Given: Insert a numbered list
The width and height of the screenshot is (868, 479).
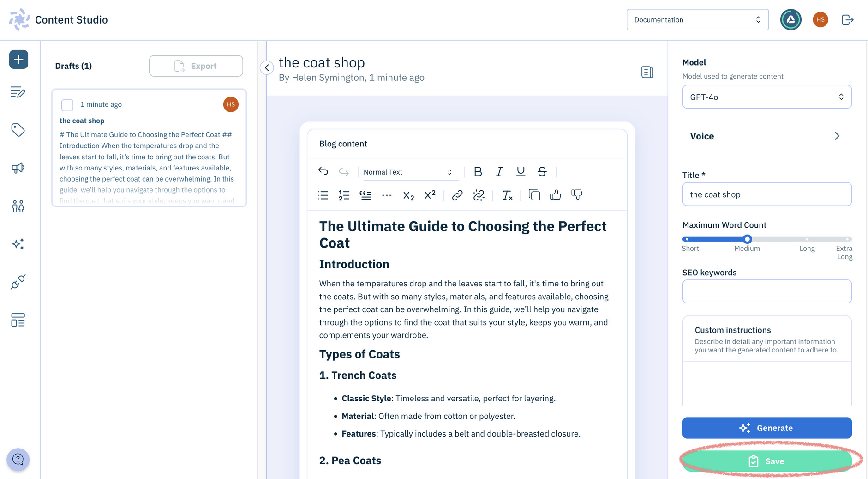Looking at the screenshot, I should (x=344, y=195).
